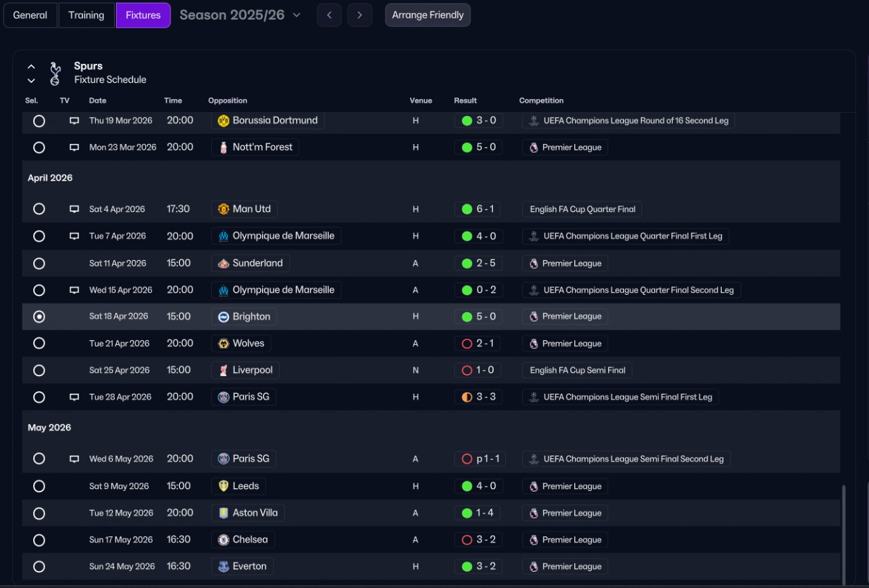Open the Season 2025/26 dropdown
The width and height of the screenshot is (869, 588).
coord(240,15)
